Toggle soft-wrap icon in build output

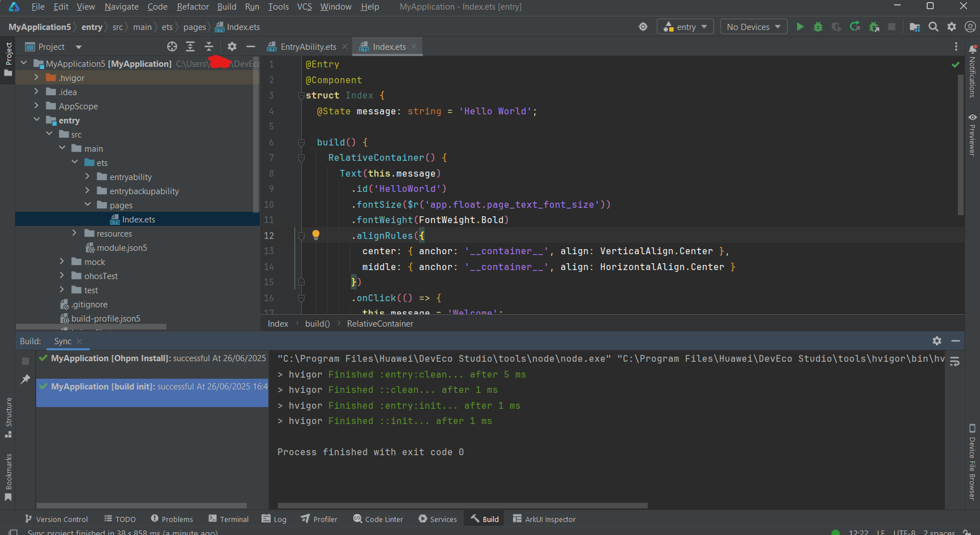pyautogui.click(x=955, y=362)
